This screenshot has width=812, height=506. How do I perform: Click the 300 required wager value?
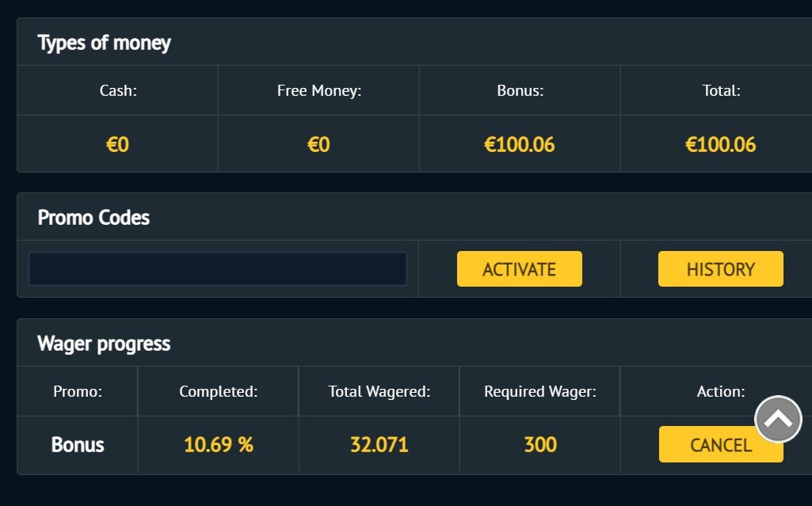[540, 445]
